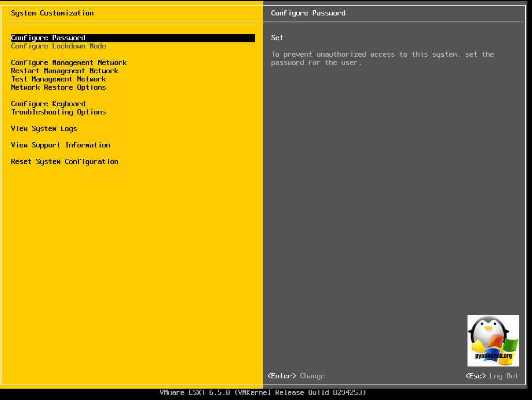Viewport: 532px width, 400px height.
Task: Open Configure Management Network
Action: tap(69, 62)
